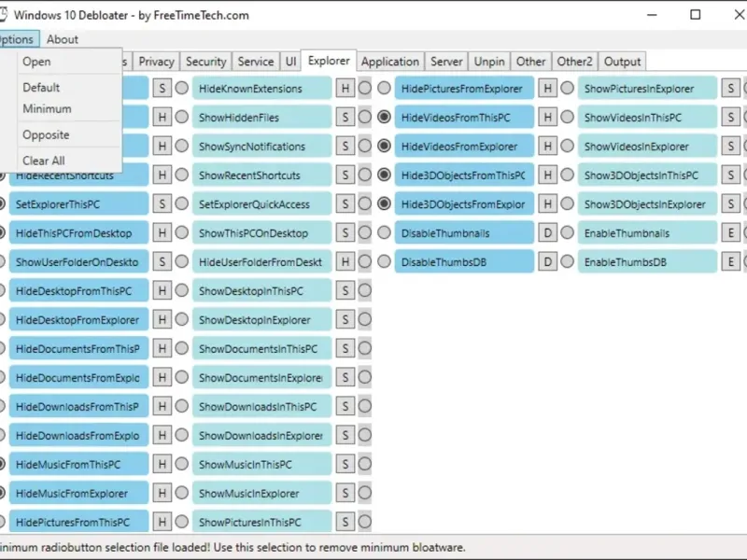Viewport: 747px width, 560px height.
Task: Click the H button after HideUserFolderFromDesktop
Action: click(x=345, y=261)
